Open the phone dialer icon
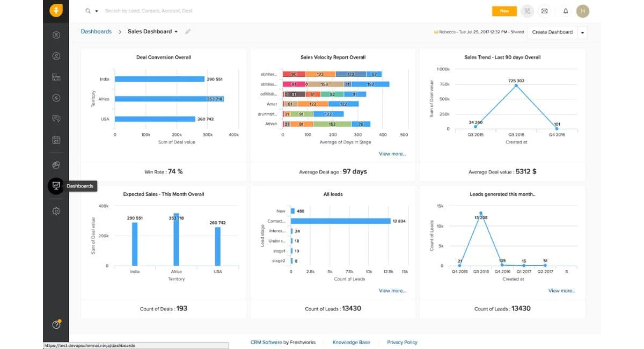 point(528,11)
